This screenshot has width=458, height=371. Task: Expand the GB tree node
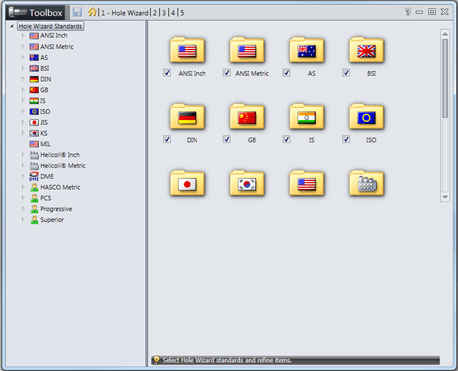pyautogui.click(x=23, y=90)
